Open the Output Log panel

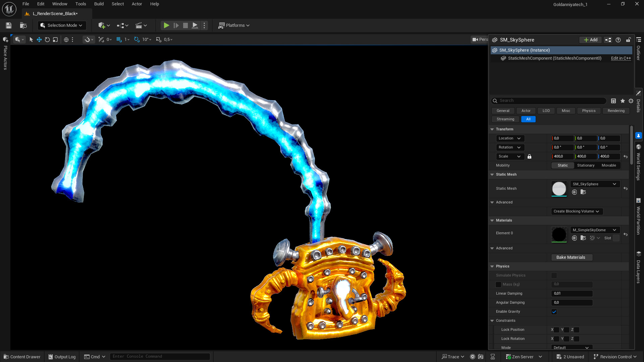click(x=62, y=356)
